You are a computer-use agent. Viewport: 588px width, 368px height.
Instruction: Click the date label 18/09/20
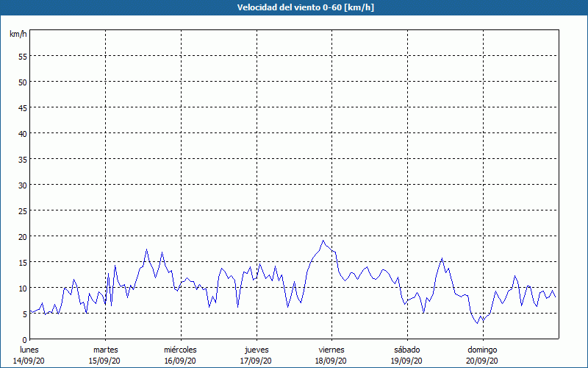coord(331,361)
